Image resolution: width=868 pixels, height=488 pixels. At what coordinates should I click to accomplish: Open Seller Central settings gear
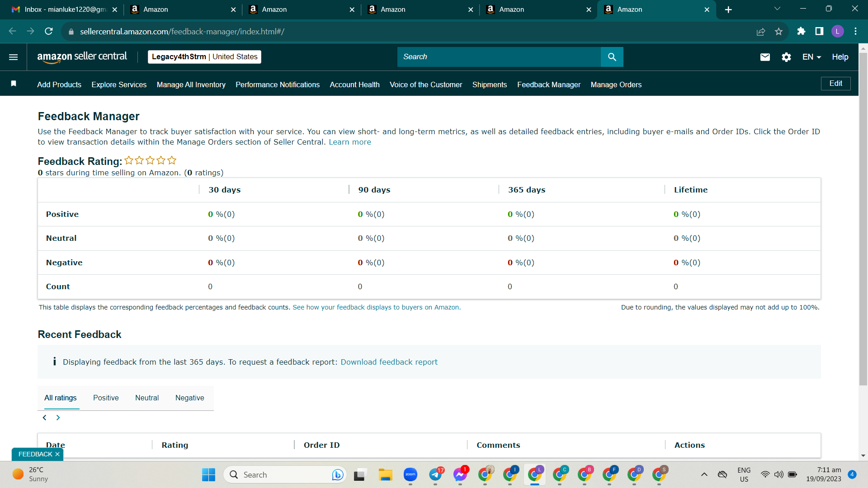[786, 57]
